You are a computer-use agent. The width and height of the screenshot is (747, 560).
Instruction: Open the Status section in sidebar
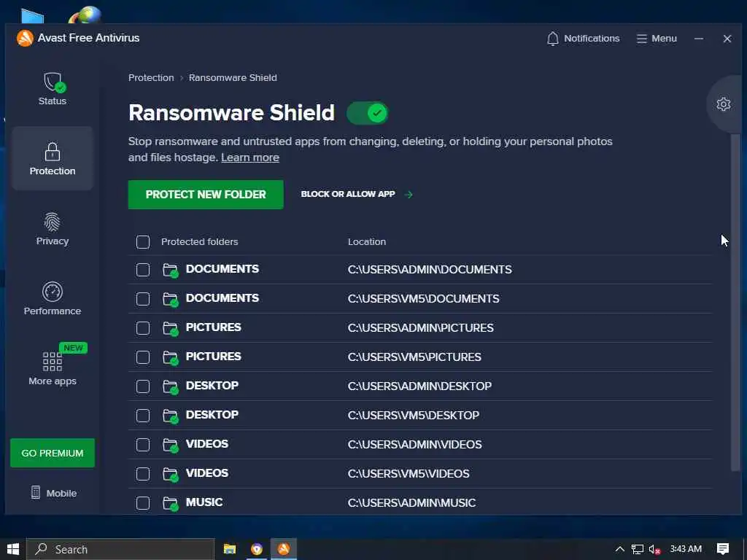click(x=53, y=88)
